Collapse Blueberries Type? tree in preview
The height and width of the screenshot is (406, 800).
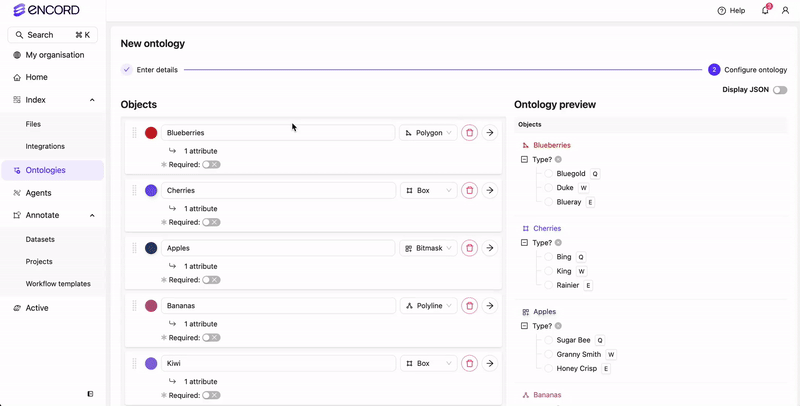pos(524,159)
